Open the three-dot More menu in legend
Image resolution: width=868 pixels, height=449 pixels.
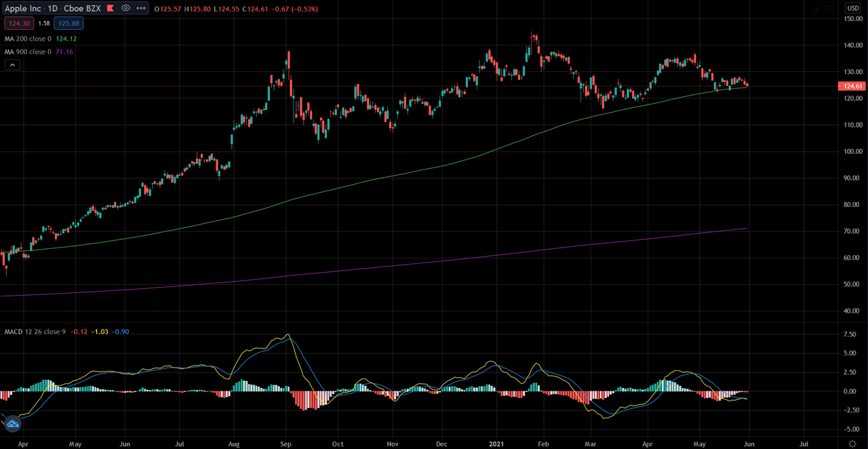click(x=140, y=9)
